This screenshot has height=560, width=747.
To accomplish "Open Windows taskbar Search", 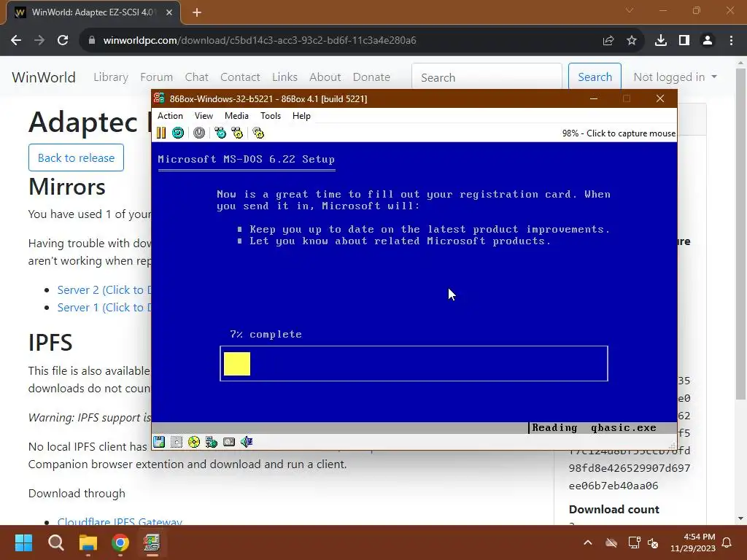I will click(55, 542).
